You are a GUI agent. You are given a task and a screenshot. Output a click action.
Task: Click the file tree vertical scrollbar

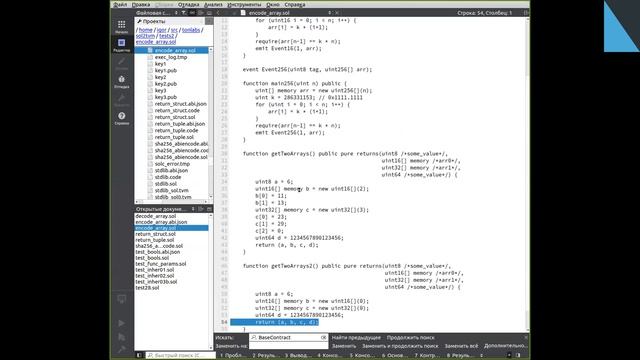[x=211, y=122]
